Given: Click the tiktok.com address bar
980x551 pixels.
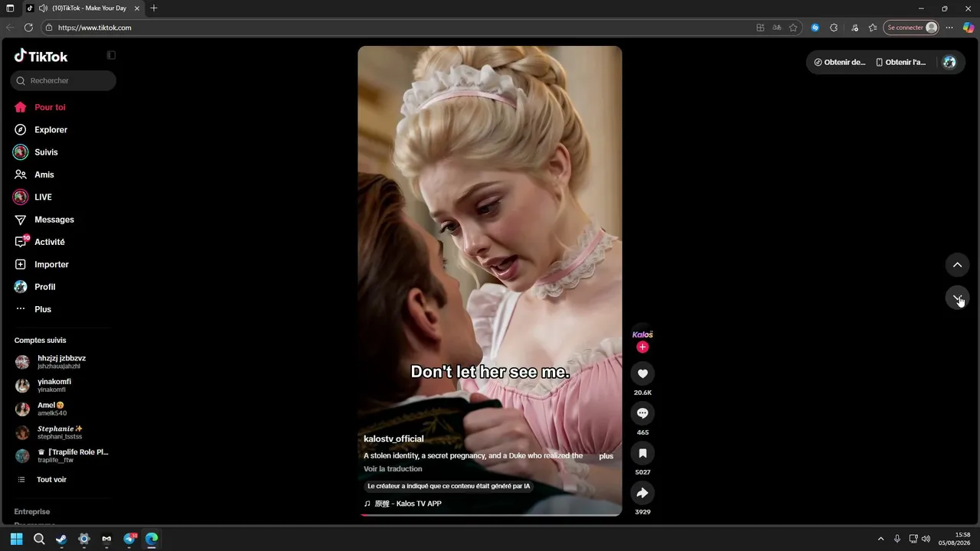Looking at the screenshot, I should pos(398,28).
